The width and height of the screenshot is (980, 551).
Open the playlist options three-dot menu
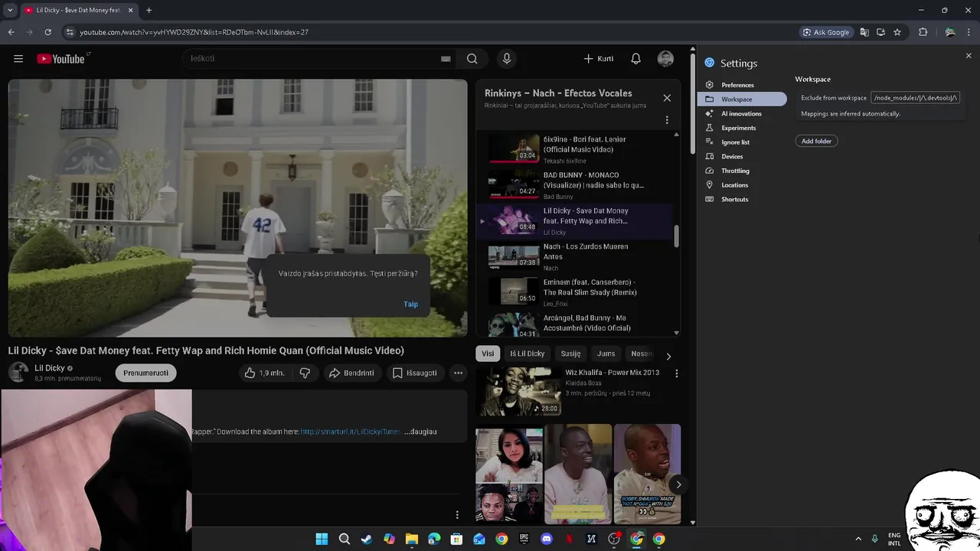click(x=667, y=120)
